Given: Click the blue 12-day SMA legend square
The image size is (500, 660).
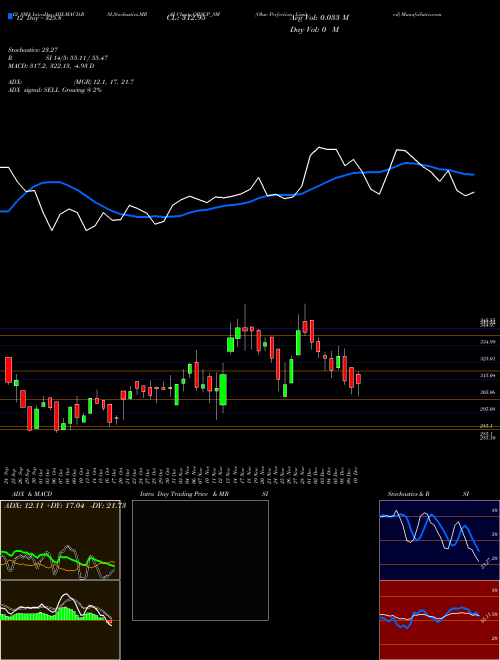Looking at the screenshot, I should 11,16.
